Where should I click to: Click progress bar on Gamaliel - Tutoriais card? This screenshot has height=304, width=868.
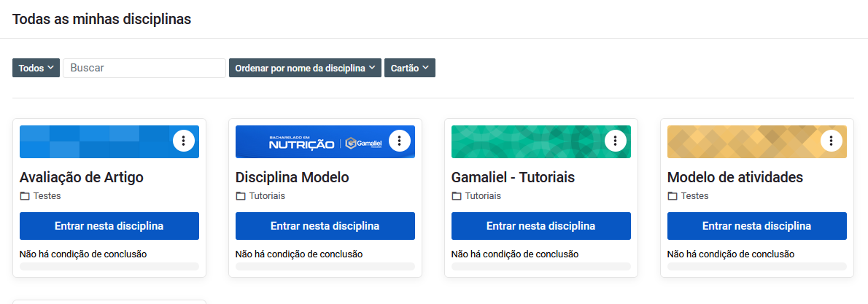tap(540, 266)
